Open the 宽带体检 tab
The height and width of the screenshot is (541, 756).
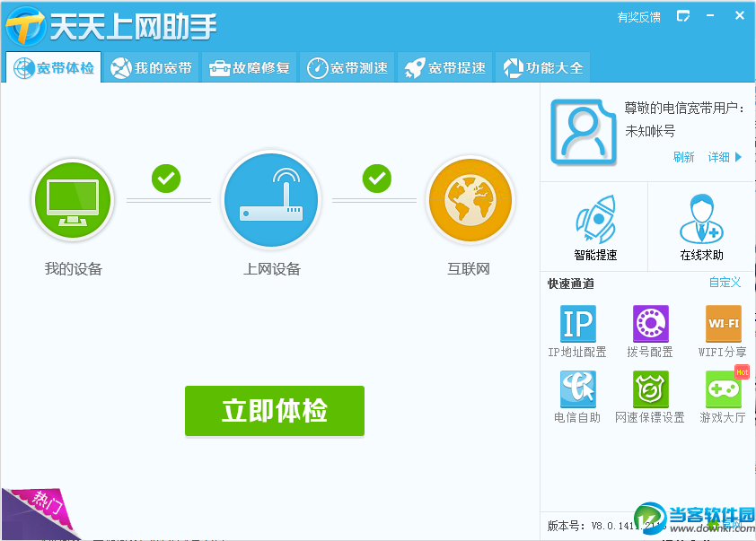point(54,67)
